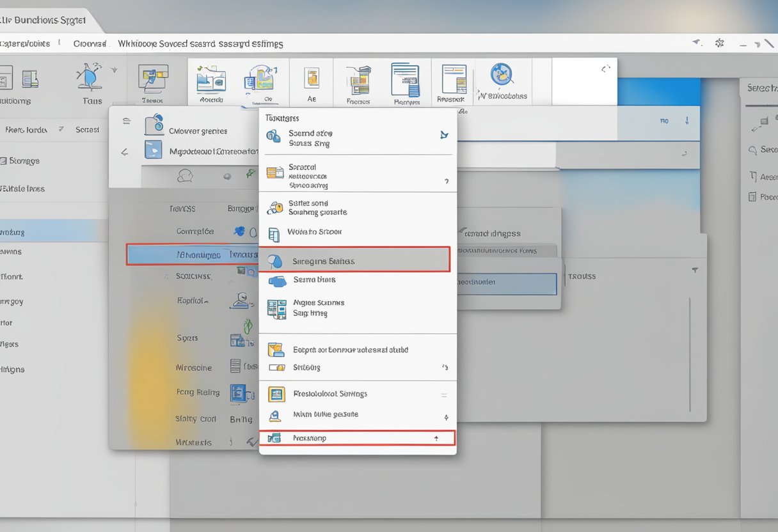Click the Ae document icon in the toolbar
This screenshot has width=778, height=532.
tap(312, 78)
